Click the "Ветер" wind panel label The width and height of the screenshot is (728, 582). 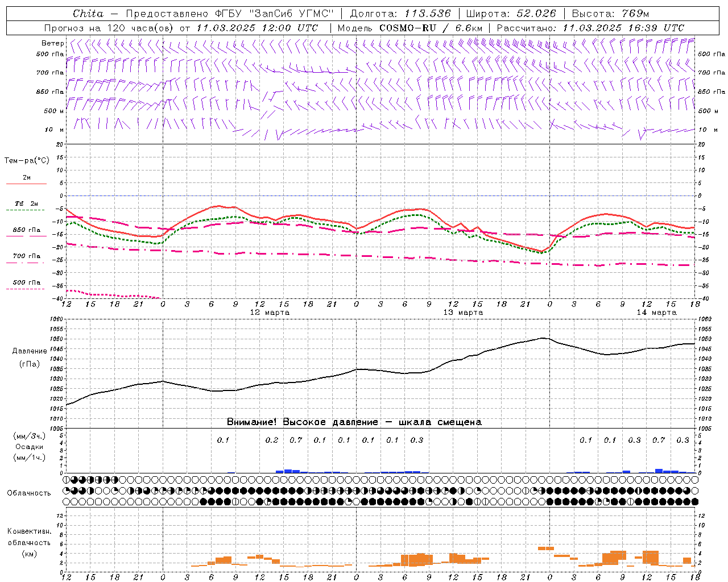coord(53,43)
